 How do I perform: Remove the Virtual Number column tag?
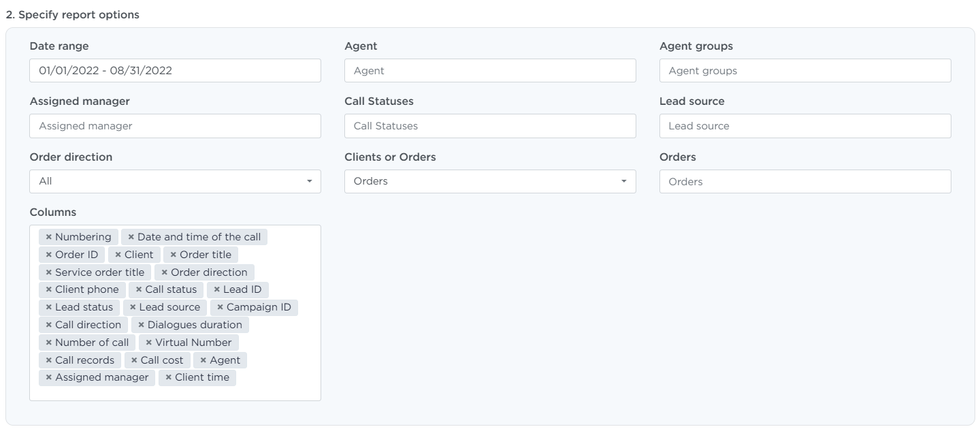(x=148, y=343)
